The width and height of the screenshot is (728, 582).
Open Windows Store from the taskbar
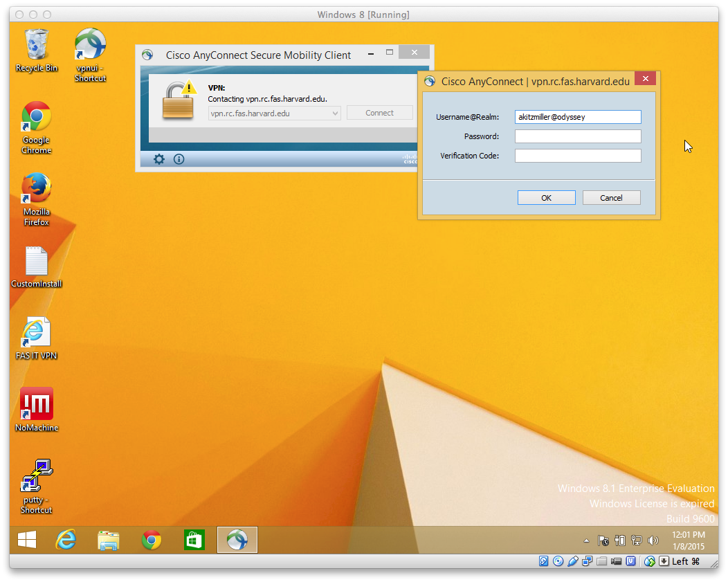point(194,540)
